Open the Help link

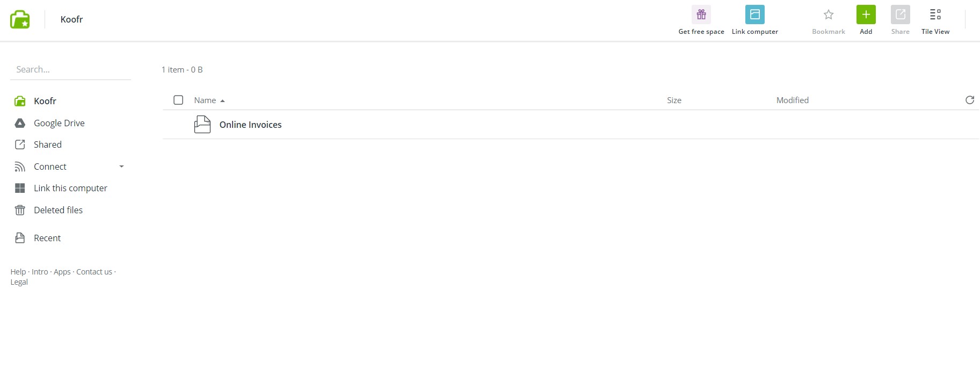click(x=18, y=272)
